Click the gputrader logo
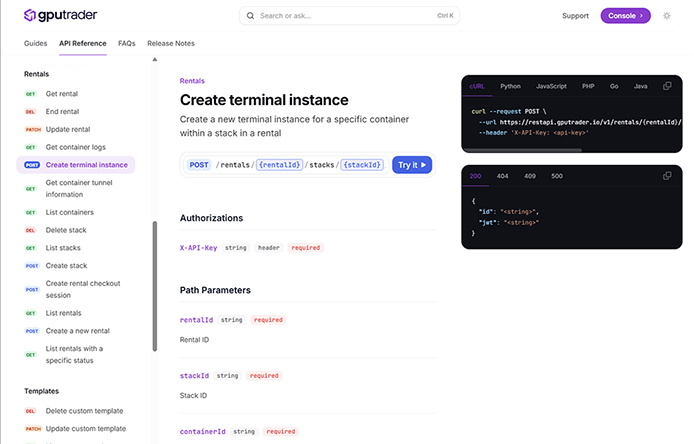 [x=60, y=15]
